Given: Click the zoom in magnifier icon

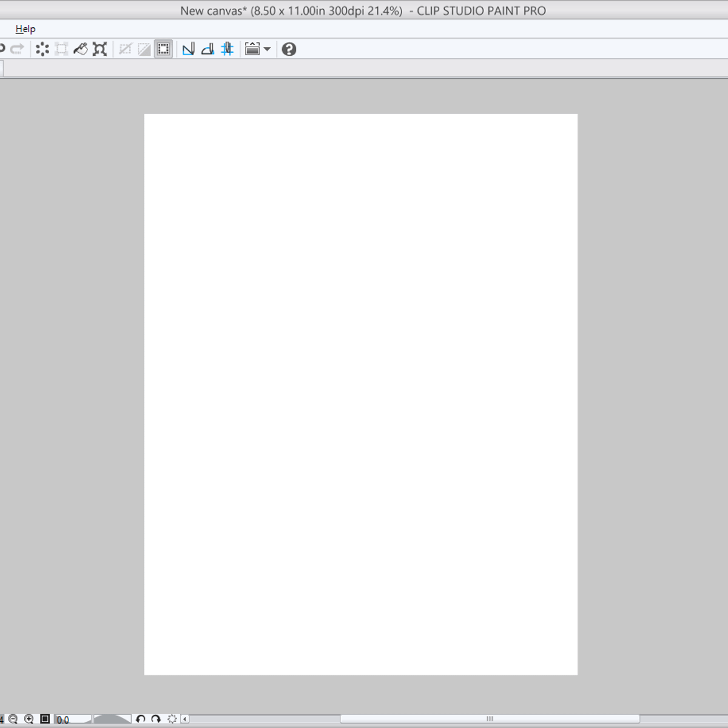Looking at the screenshot, I should tap(29, 719).
